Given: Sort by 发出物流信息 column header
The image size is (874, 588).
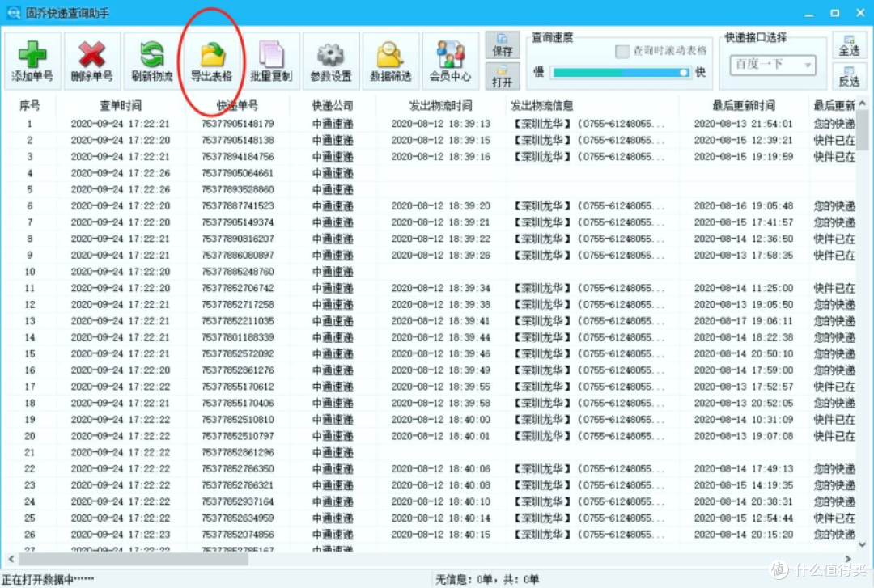Looking at the screenshot, I should (x=541, y=105).
